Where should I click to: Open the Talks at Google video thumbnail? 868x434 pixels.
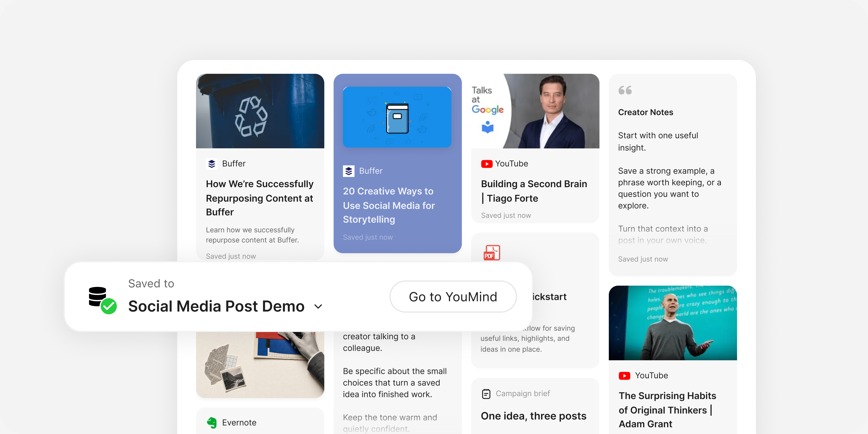(x=535, y=111)
